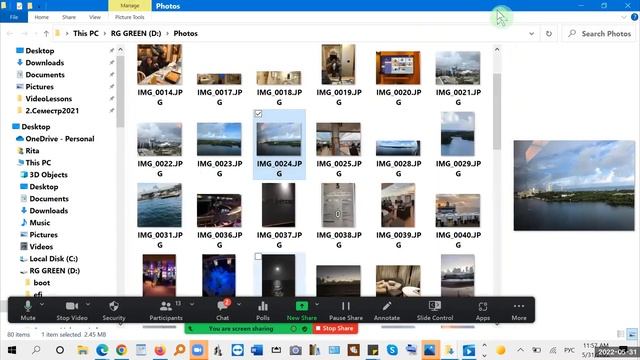640x360 pixels.
Task: Click the navigation pane vertical scrollbar
Action: [x=120, y=92]
